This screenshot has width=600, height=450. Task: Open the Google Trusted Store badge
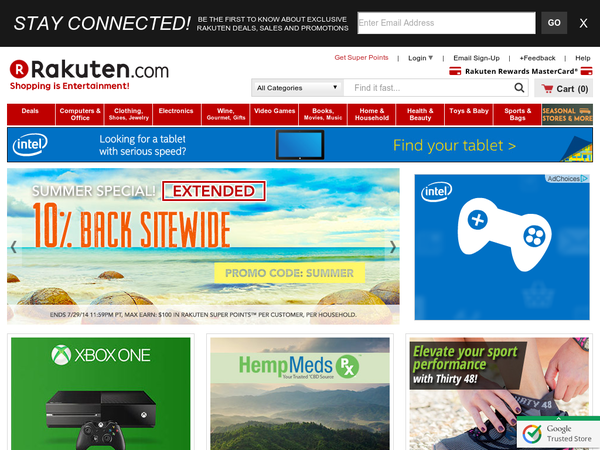pos(558,433)
